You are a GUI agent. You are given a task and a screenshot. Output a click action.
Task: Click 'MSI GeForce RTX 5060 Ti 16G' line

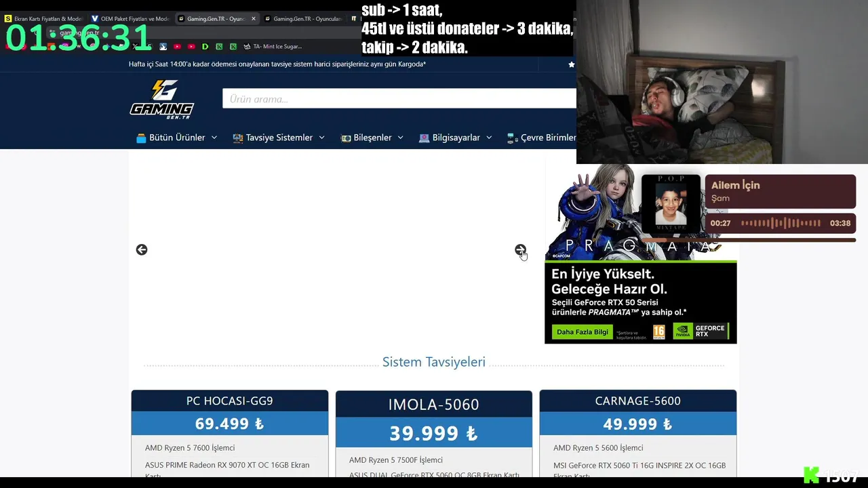[639, 466]
